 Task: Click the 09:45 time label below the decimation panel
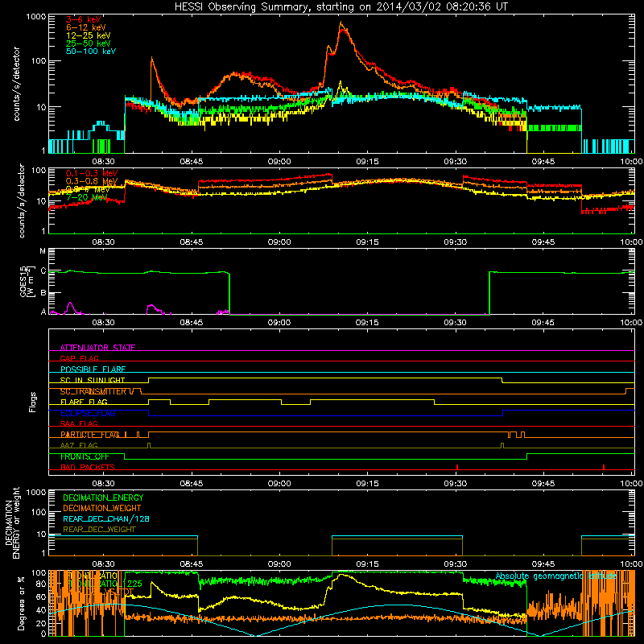(543, 564)
